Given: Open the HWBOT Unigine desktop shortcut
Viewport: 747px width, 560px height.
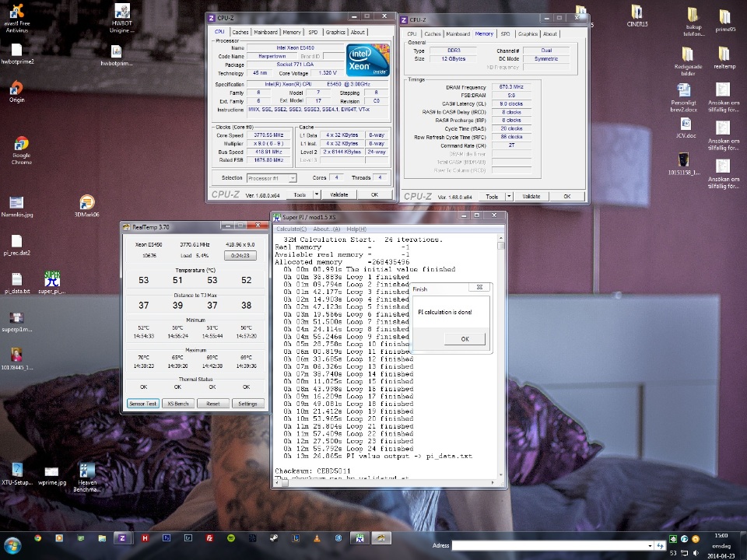Looking at the screenshot, I should 122,18.
